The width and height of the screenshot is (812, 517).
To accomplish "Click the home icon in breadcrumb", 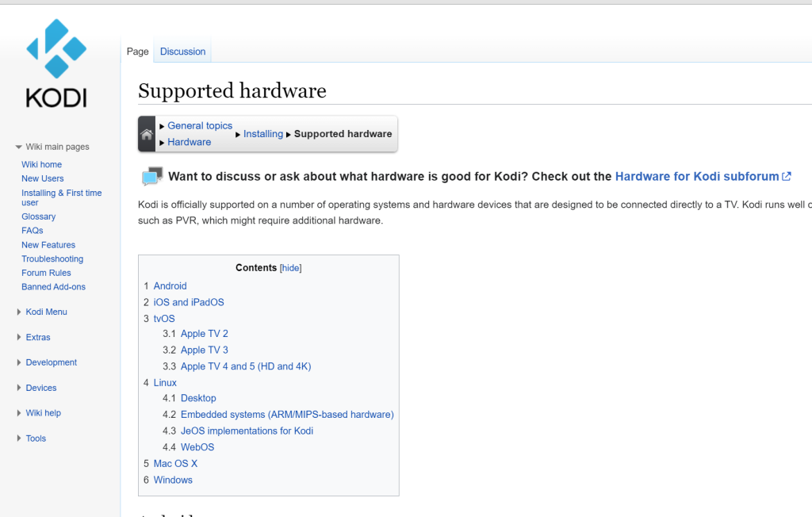I will [x=147, y=134].
